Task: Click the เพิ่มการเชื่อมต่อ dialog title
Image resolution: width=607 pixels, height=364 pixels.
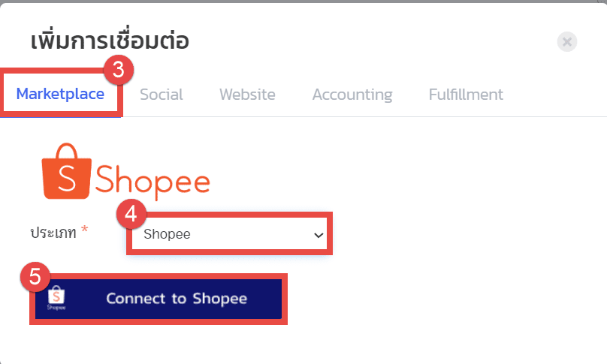Action: pos(110,40)
